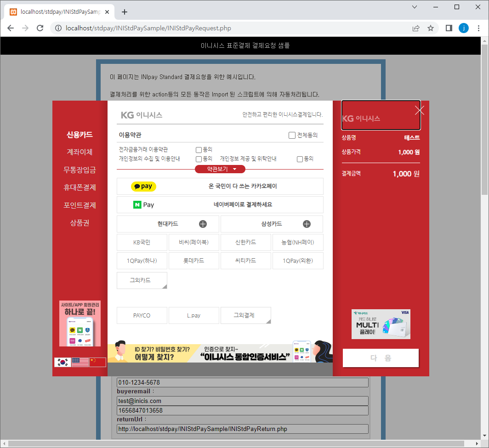Click the phone number field 010-1234-5678

coord(243,383)
